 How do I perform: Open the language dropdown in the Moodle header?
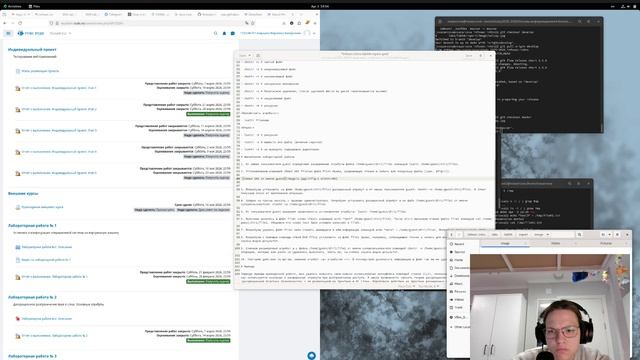(60, 33)
